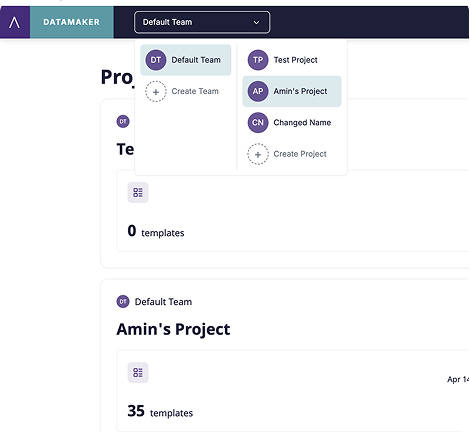Click Default Team label above Amin's Project
The height and width of the screenshot is (432, 470).
click(x=163, y=302)
